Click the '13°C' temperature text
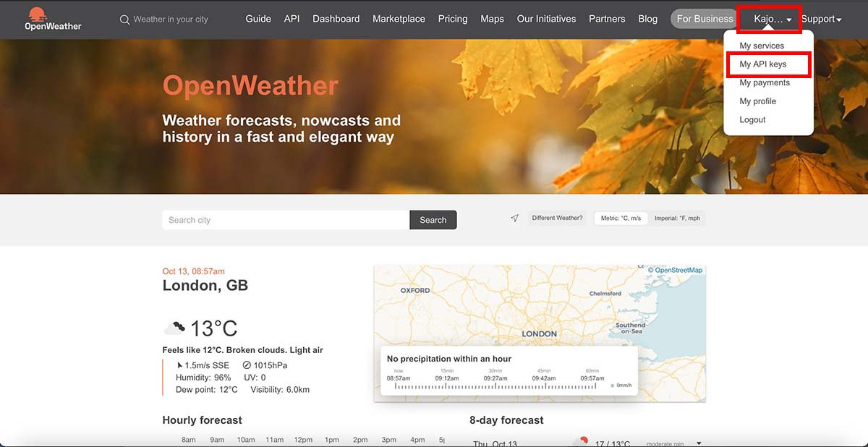 (x=213, y=328)
